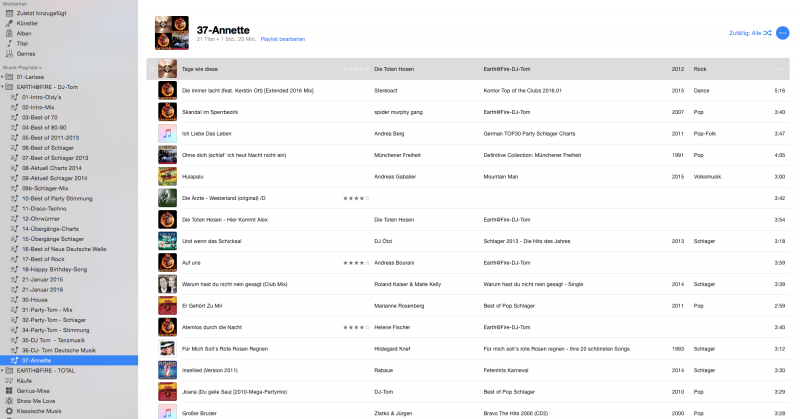
Task: Open the Käufe playlist
Action: [x=24, y=381]
